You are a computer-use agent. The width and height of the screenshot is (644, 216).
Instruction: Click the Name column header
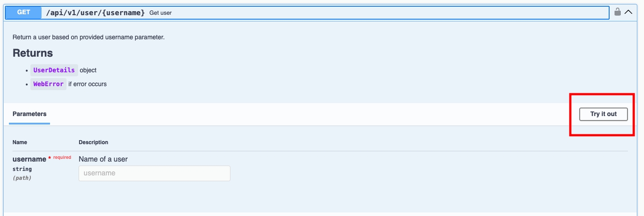click(20, 142)
